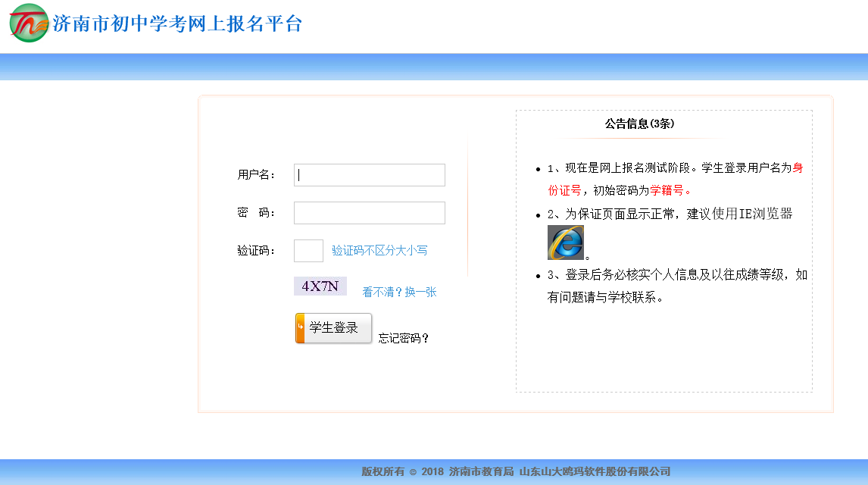Select the 密码 password input field
The width and height of the screenshot is (868, 485).
point(369,213)
